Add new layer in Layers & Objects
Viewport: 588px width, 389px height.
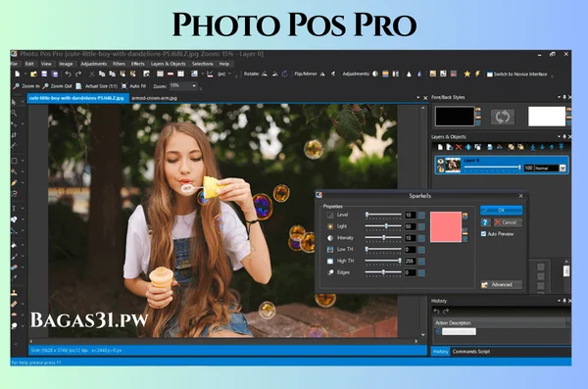[440, 147]
